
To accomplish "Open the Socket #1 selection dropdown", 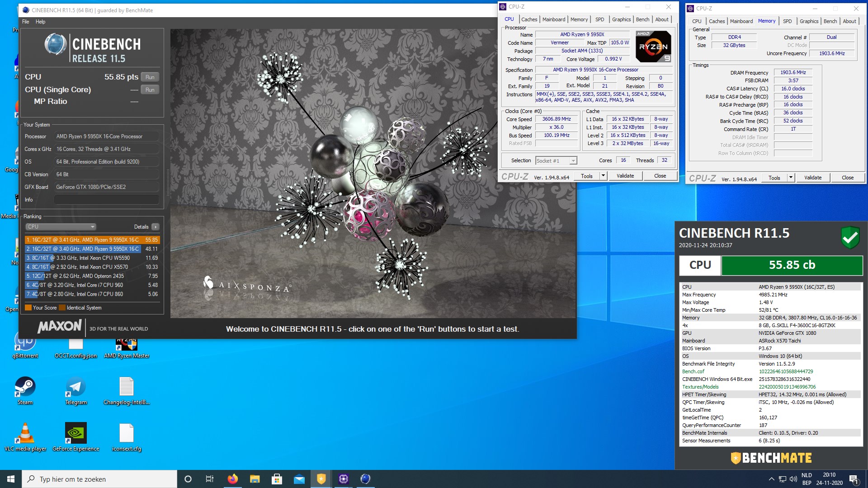I will tap(556, 161).
